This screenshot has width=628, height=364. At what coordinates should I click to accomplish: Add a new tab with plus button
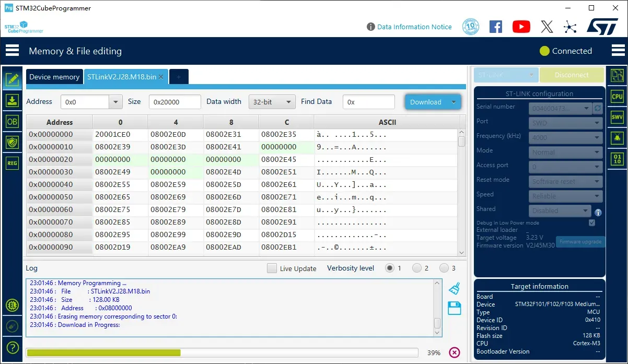point(179,77)
